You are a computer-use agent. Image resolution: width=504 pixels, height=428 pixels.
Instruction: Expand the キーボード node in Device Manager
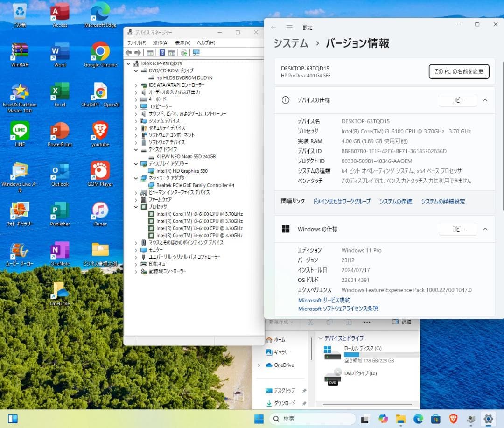(136, 99)
